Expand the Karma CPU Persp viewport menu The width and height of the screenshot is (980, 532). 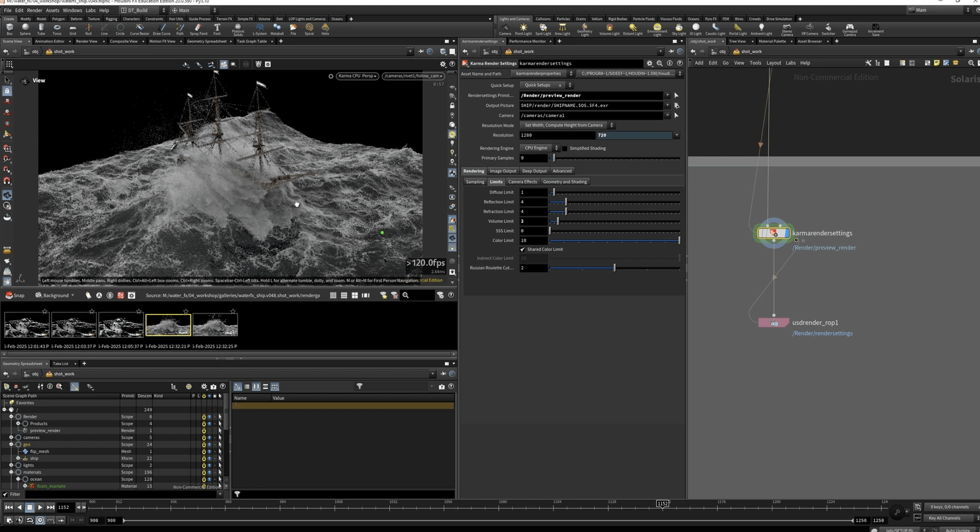click(357, 76)
